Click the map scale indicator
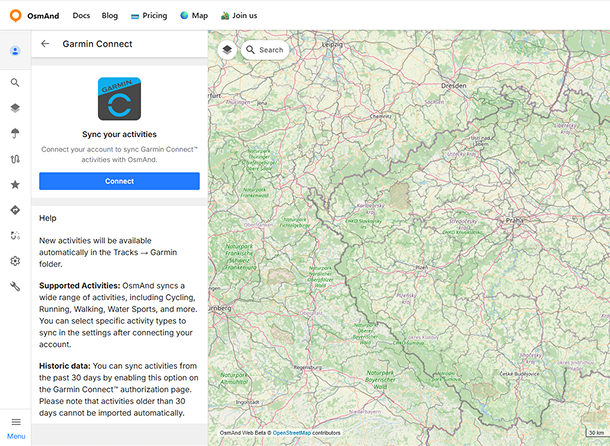 pyautogui.click(x=596, y=432)
